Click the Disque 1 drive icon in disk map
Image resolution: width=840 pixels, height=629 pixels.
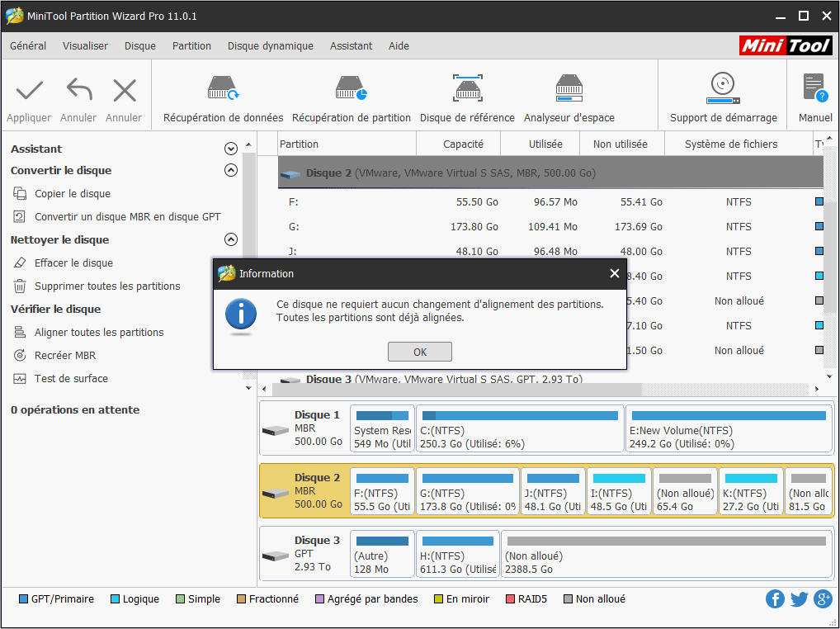coord(276,430)
